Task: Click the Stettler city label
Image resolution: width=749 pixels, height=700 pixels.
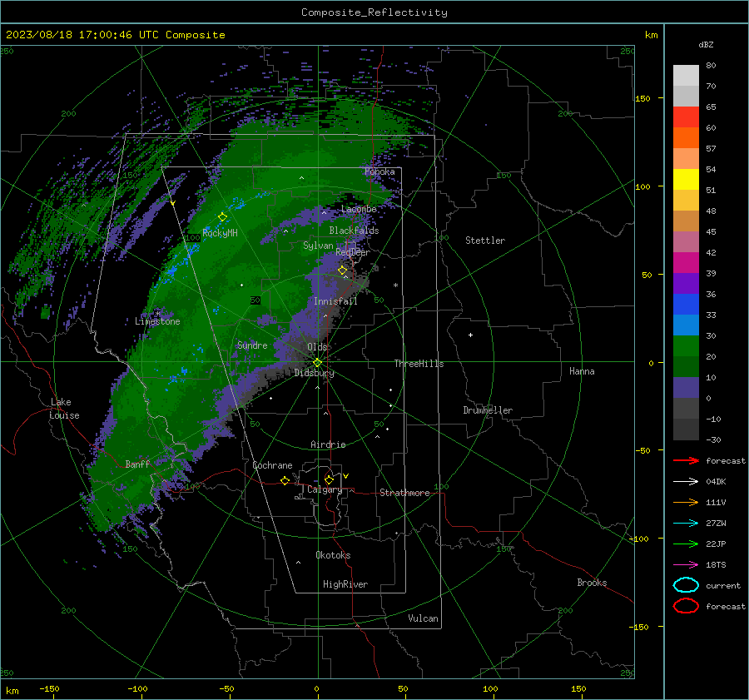Action: [x=485, y=241]
